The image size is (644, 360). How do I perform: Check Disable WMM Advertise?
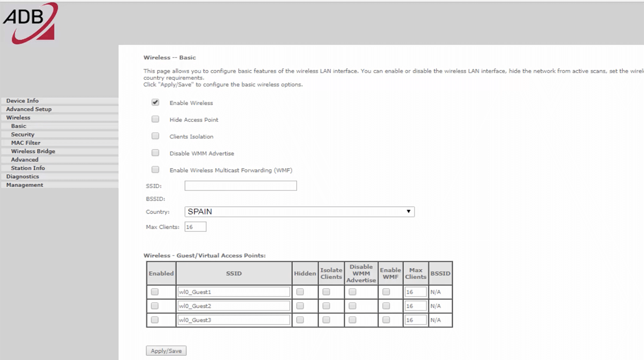click(x=155, y=153)
